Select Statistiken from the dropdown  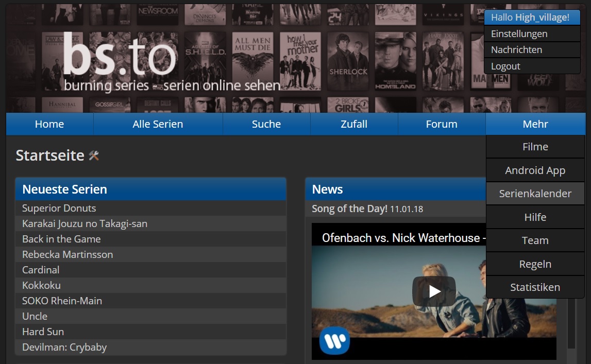coord(535,287)
